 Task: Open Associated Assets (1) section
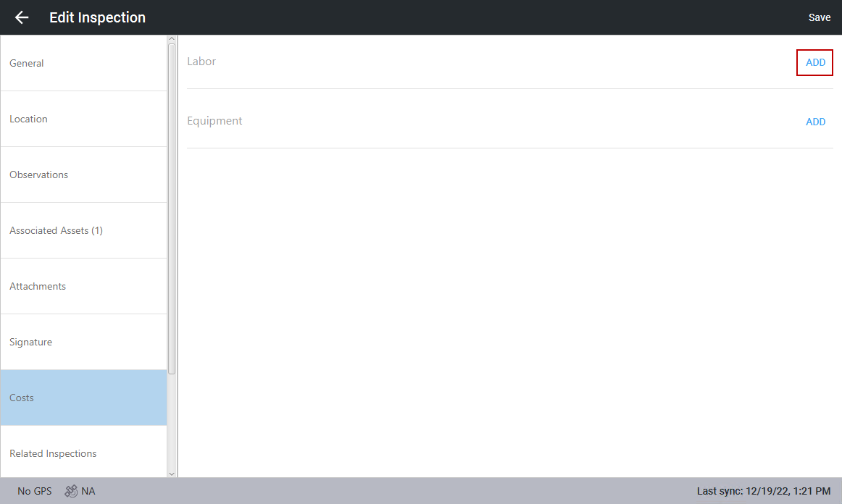point(83,230)
